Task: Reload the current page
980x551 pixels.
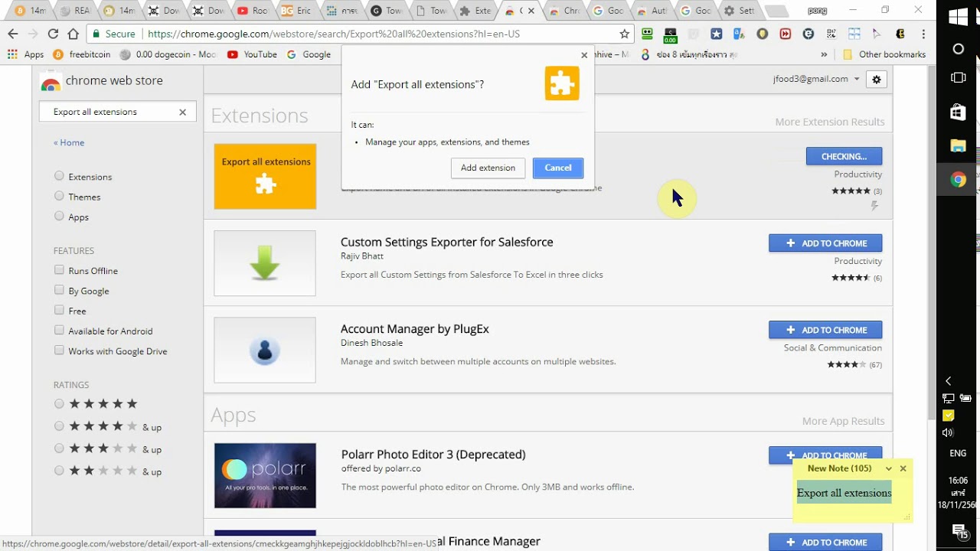Action: 53,34
